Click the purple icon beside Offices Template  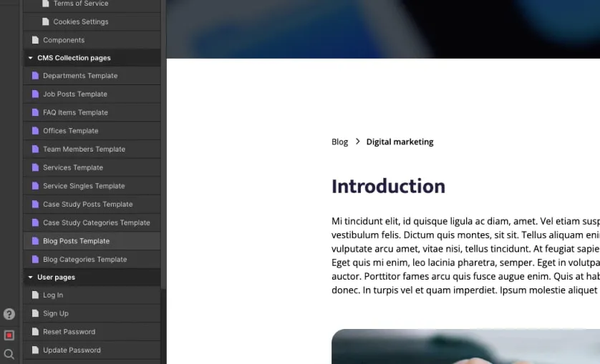35,131
